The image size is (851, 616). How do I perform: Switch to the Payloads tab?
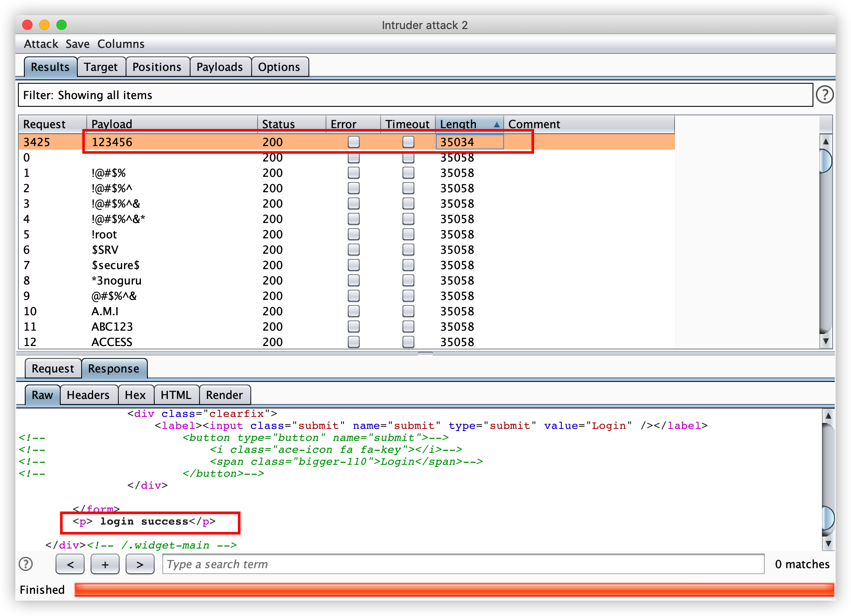(220, 67)
